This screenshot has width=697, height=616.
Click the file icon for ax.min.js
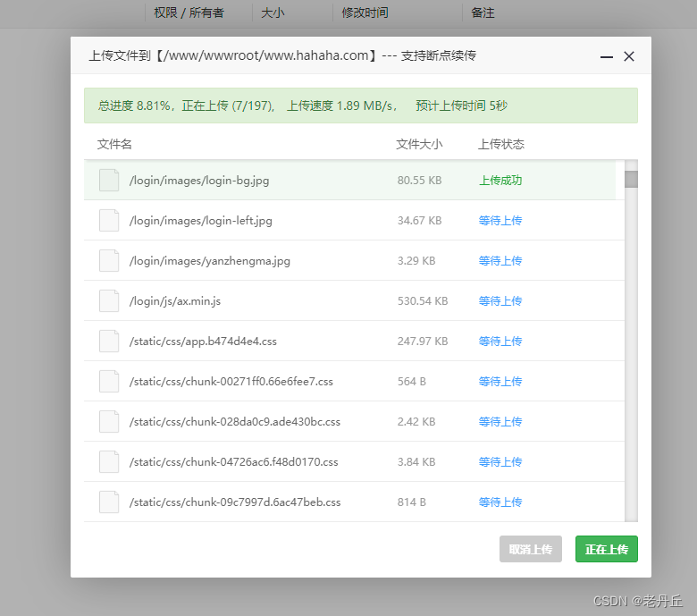tap(109, 300)
